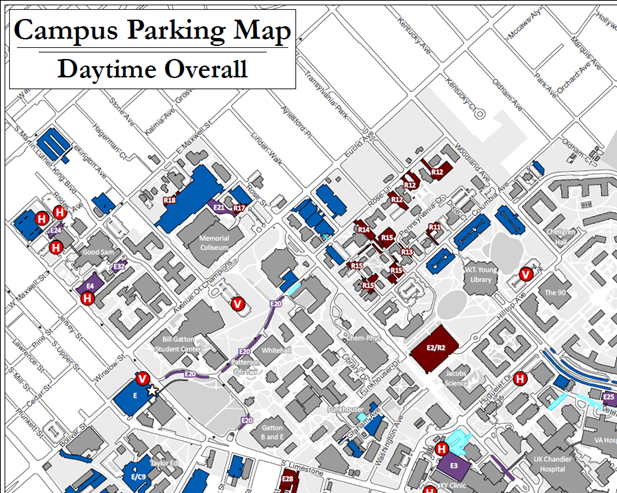Click The 90 building label
The width and height of the screenshot is (617, 493).
point(555,292)
